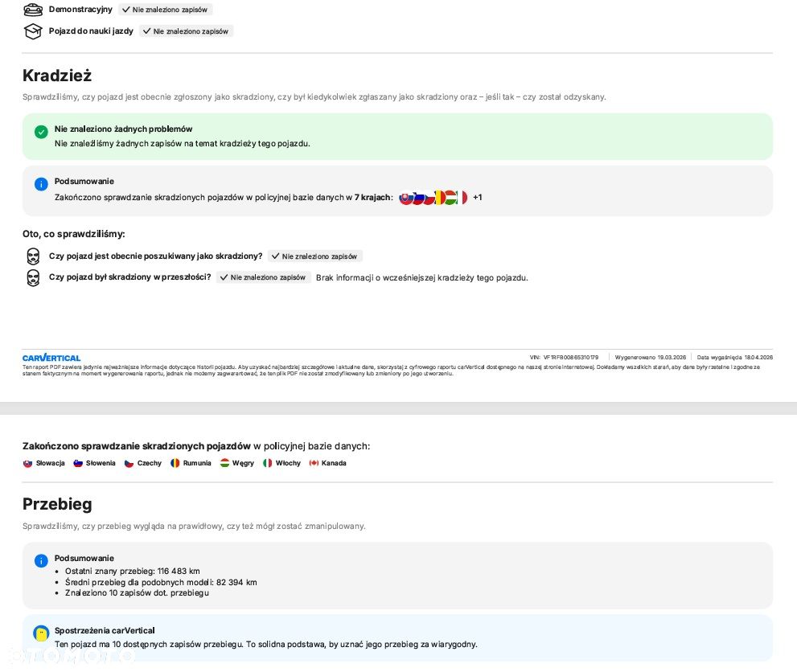Click the Demonstracyjny label text
The width and height of the screenshot is (797, 672).
pyautogui.click(x=80, y=9)
